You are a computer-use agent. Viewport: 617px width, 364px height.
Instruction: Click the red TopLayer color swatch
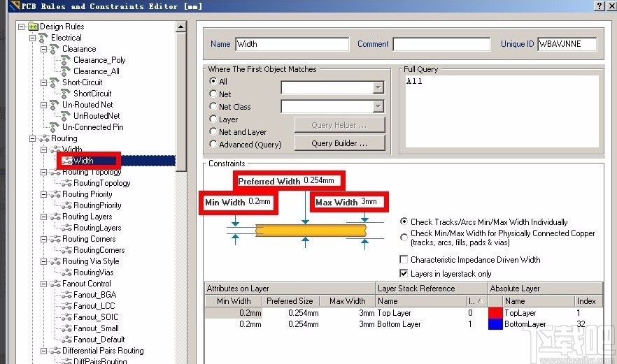tap(495, 313)
